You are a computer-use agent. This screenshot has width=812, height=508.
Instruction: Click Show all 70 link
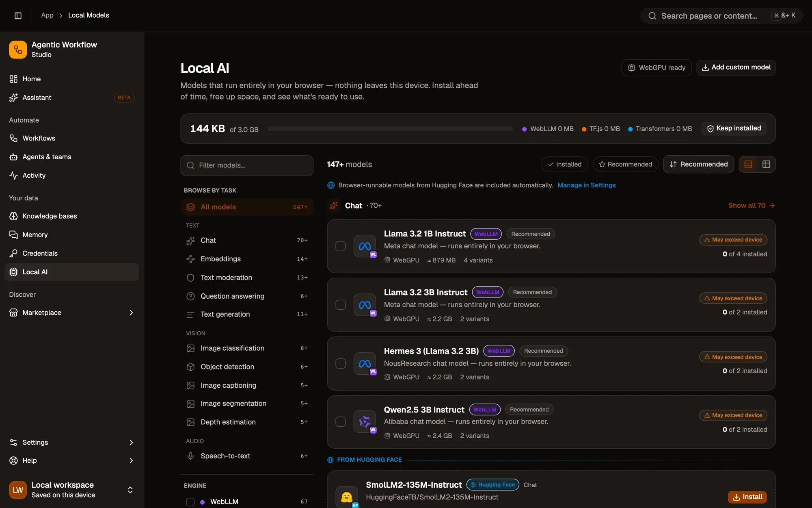pos(752,206)
